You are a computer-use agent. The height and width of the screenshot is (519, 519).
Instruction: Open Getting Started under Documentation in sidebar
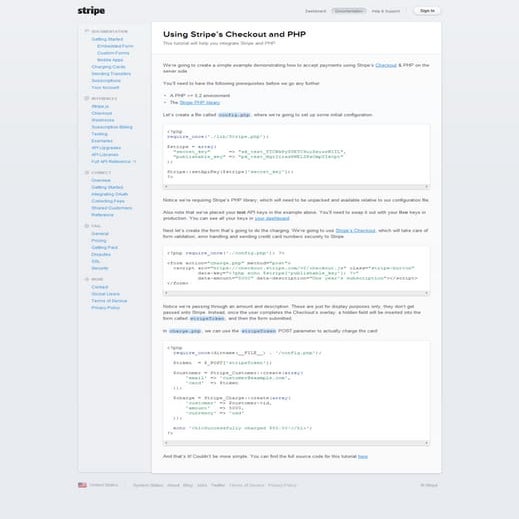[107, 39]
